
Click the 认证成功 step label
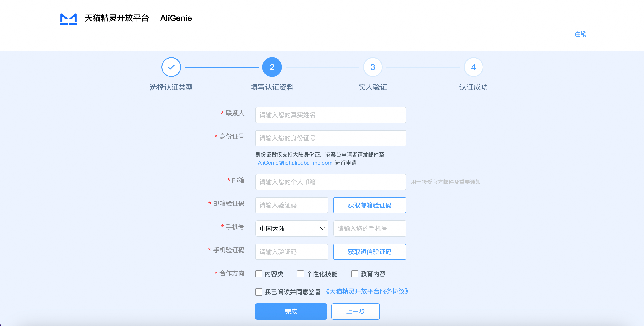[x=474, y=87]
